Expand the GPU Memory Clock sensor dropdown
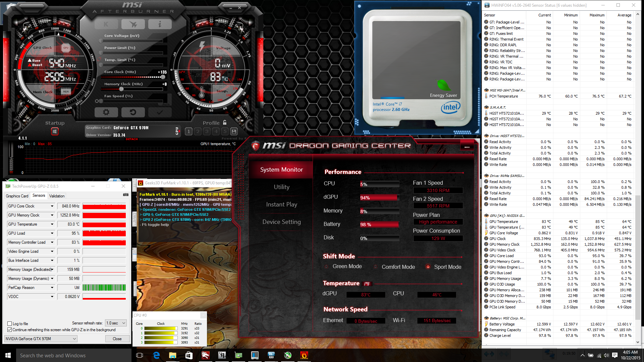 tap(52, 215)
